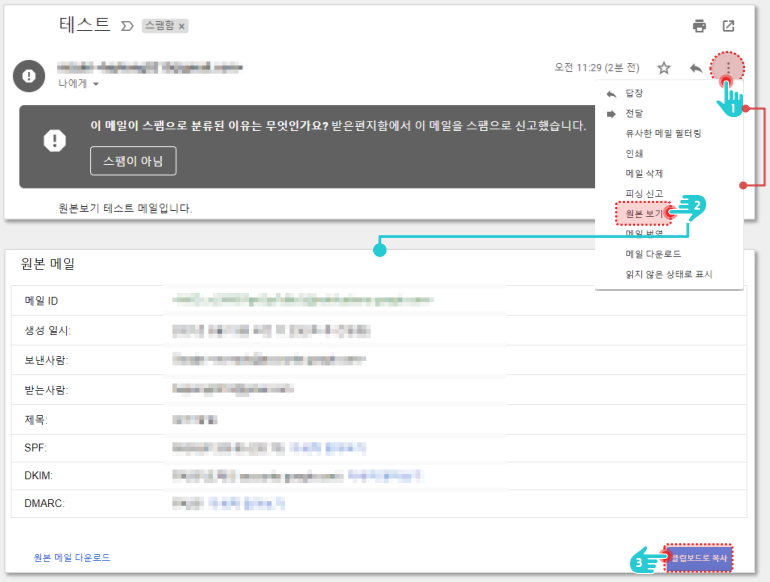Image resolution: width=770 pixels, height=582 pixels.
Task: Select 답장 from the dropdown menu
Action: tap(634, 93)
